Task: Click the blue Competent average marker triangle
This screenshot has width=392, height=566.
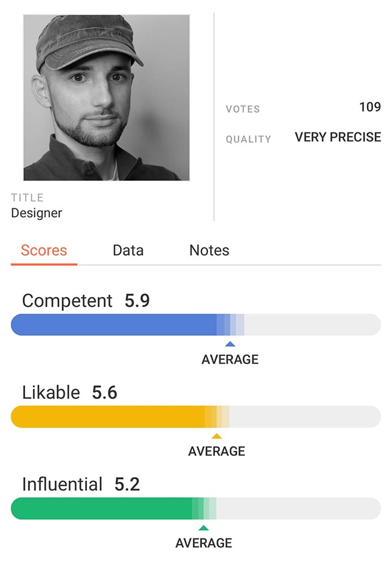Action: [x=230, y=344]
